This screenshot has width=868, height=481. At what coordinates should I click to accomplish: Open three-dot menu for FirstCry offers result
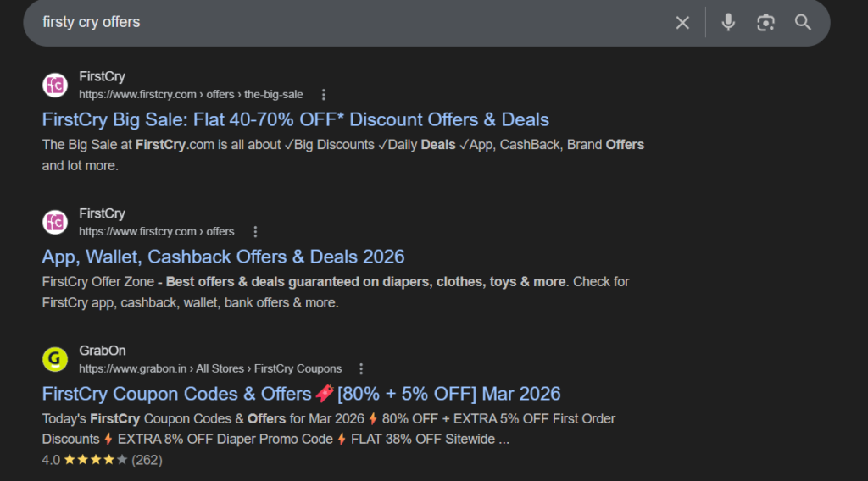pyautogui.click(x=255, y=232)
